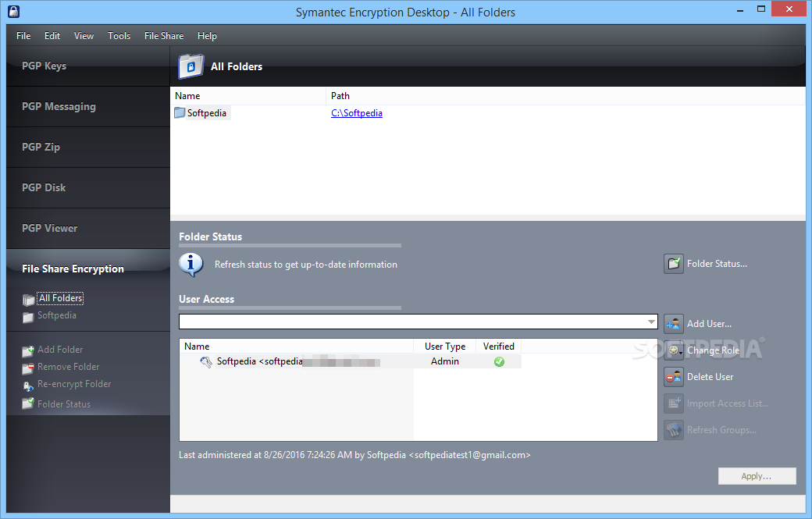Click the Re-encrypt Folder icon
Image resolution: width=812 pixels, height=519 pixels.
click(28, 386)
